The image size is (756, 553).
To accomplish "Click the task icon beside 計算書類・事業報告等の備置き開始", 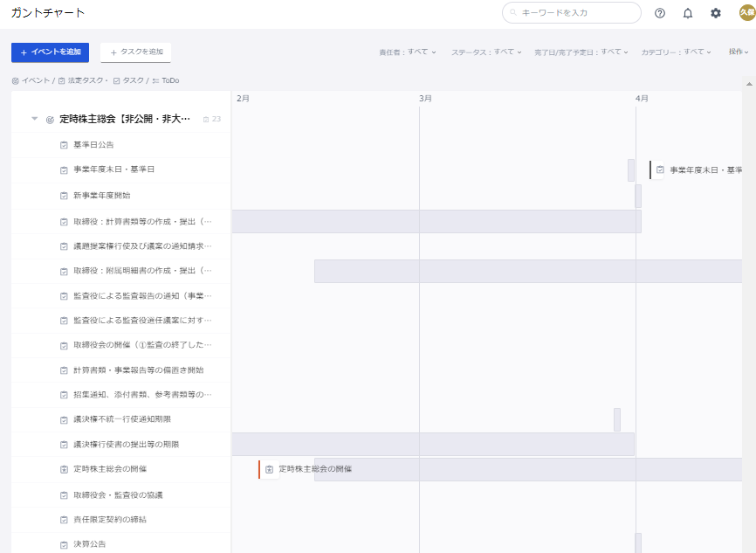I will pos(64,370).
